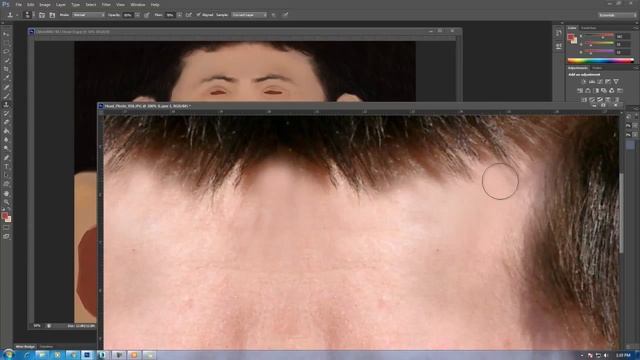Viewport: 640px width, 360px height.
Task: Select the Clone Stamp tool
Action: pyautogui.click(x=6, y=105)
